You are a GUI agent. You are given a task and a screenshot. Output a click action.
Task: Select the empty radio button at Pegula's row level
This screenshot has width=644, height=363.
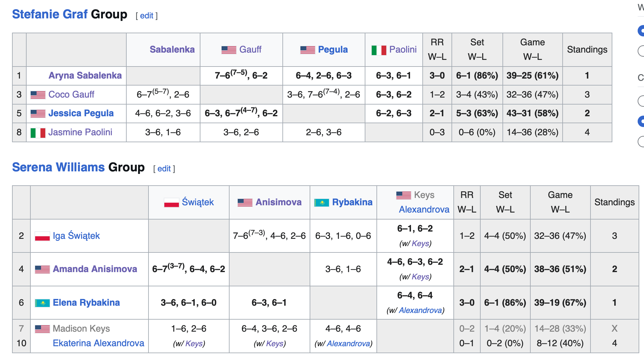pyautogui.click(x=641, y=101)
